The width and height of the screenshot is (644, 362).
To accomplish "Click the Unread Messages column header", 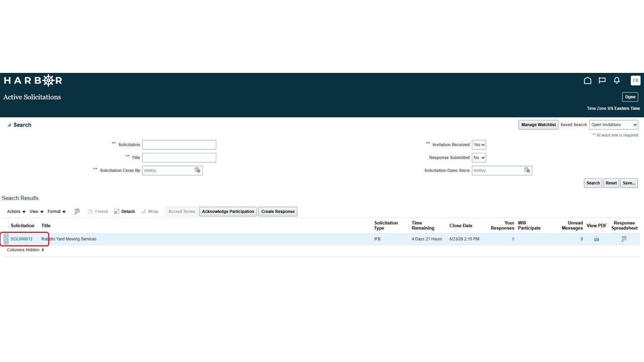I will [572, 226].
